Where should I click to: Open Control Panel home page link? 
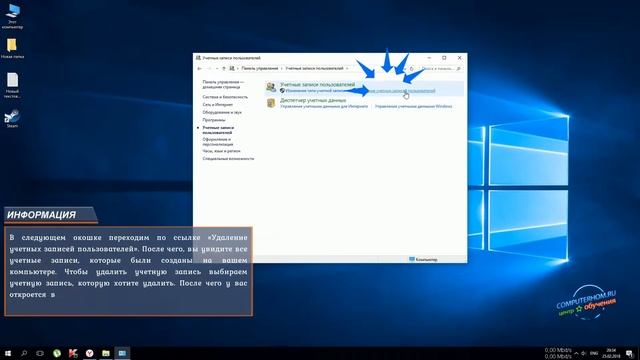[223, 84]
